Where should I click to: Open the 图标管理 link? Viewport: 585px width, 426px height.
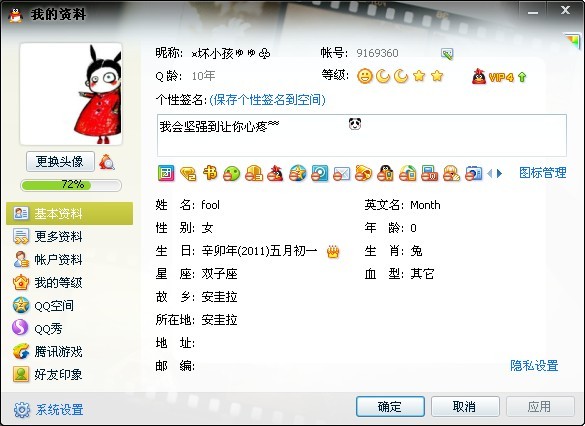(x=542, y=173)
